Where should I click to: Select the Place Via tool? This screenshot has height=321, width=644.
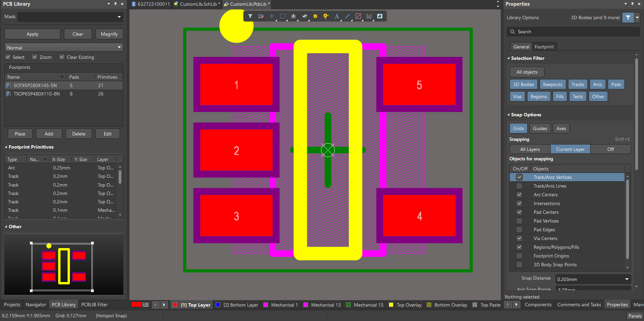(326, 16)
